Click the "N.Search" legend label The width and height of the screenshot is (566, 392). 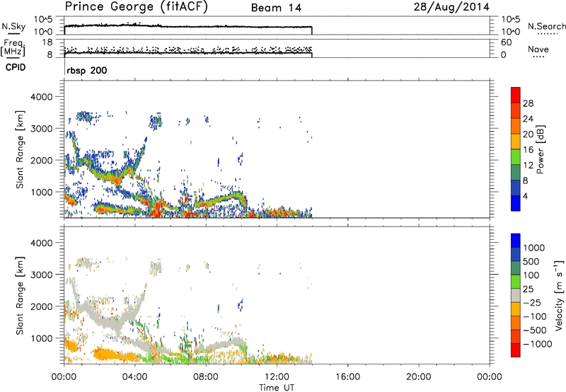pyautogui.click(x=546, y=26)
